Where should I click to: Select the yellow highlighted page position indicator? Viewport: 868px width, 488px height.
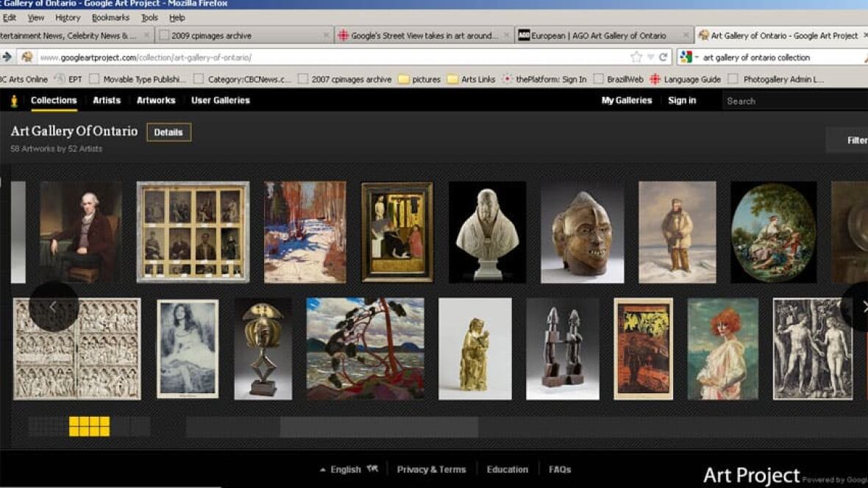[89, 426]
